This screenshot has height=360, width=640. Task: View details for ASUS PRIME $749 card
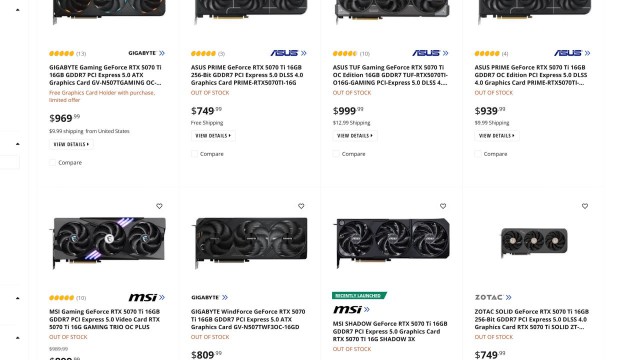click(213, 136)
